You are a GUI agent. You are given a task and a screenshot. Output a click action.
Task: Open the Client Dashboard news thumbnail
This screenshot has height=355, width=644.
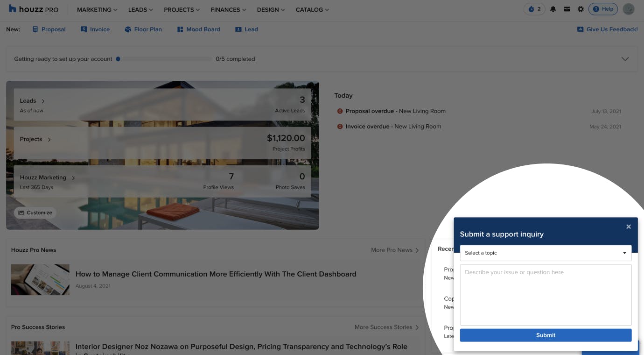tap(40, 279)
